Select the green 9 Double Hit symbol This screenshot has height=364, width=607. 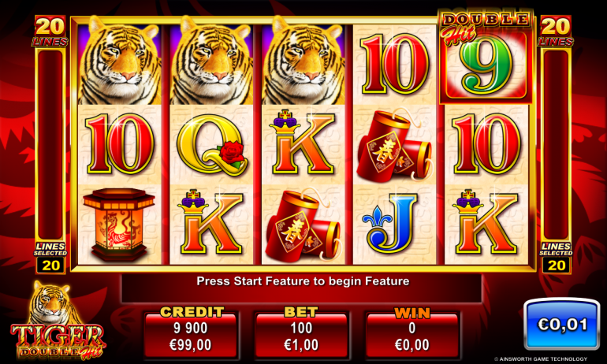pos(486,63)
